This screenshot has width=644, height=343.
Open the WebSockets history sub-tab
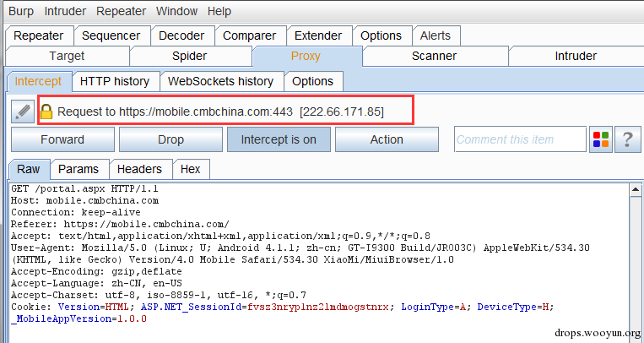pyautogui.click(x=220, y=81)
